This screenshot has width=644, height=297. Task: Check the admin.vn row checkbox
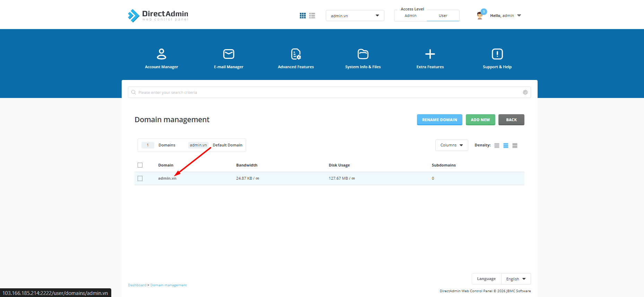(140, 178)
